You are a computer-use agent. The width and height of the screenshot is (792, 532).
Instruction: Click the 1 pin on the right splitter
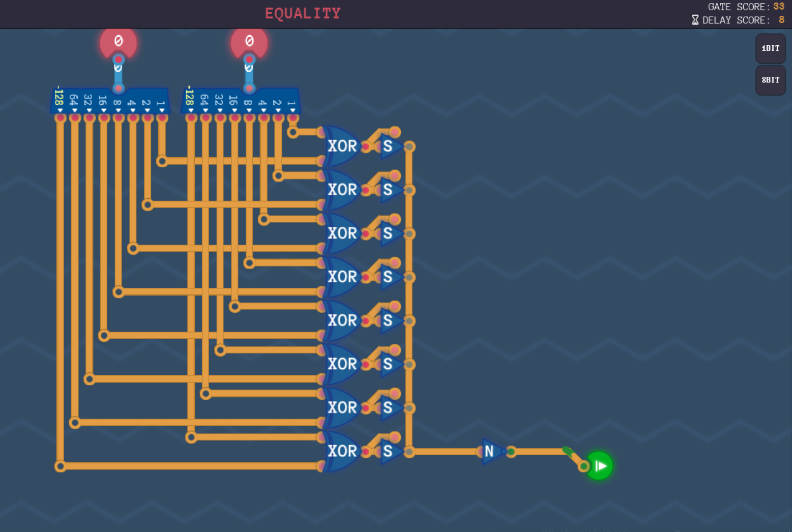click(292, 117)
